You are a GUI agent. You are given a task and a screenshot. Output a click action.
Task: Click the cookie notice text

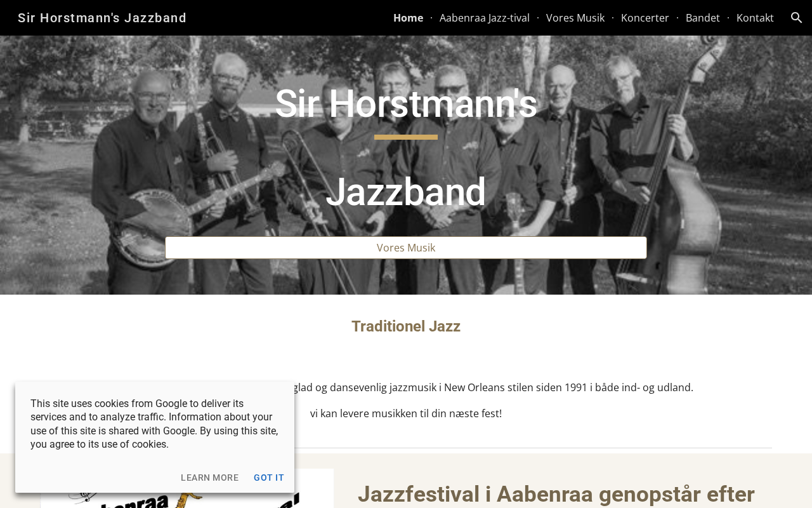(x=155, y=424)
